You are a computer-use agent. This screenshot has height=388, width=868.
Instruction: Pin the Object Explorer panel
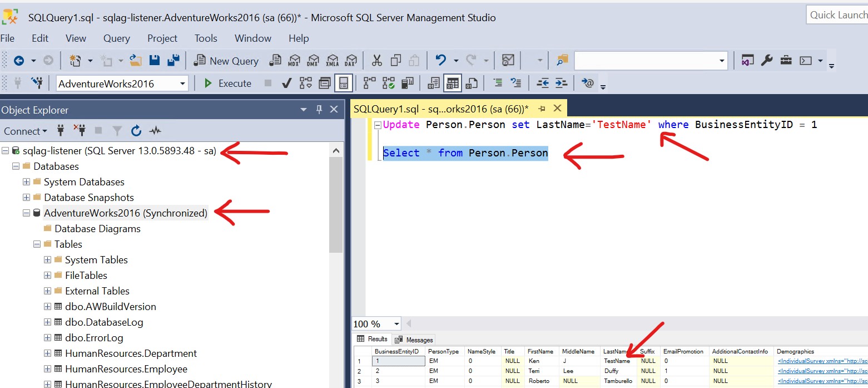[x=319, y=110]
